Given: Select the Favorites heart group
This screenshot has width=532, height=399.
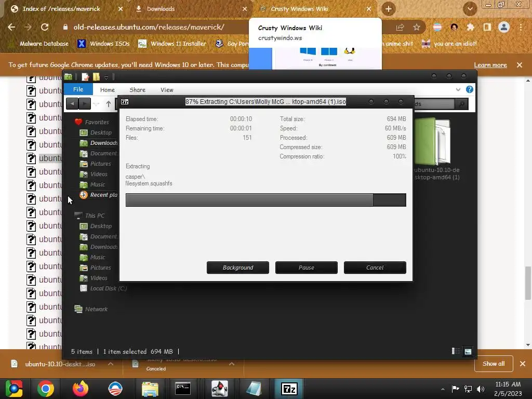Looking at the screenshot, I should pyautogui.click(x=91, y=122).
